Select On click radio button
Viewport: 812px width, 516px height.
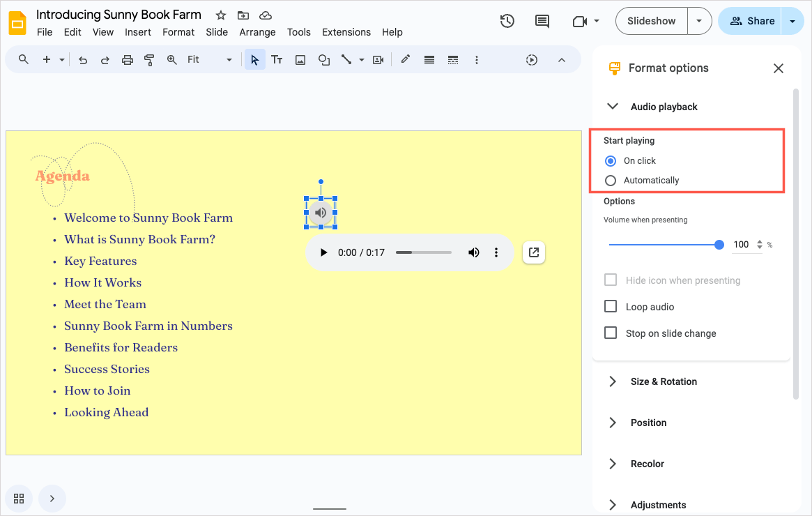point(611,161)
